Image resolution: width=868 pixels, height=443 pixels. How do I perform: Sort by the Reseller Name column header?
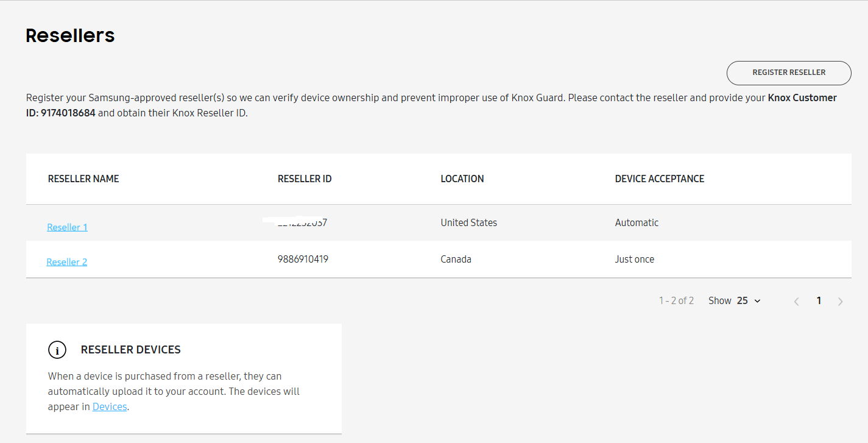[83, 179]
